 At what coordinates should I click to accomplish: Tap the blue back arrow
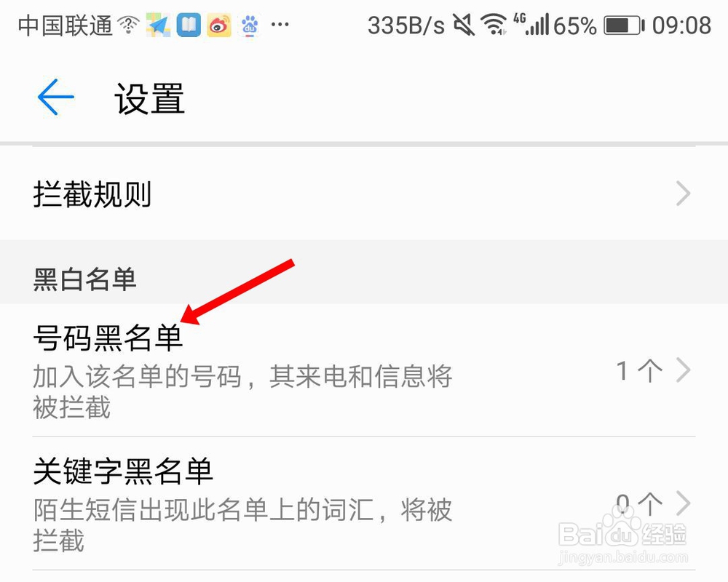click(56, 97)
